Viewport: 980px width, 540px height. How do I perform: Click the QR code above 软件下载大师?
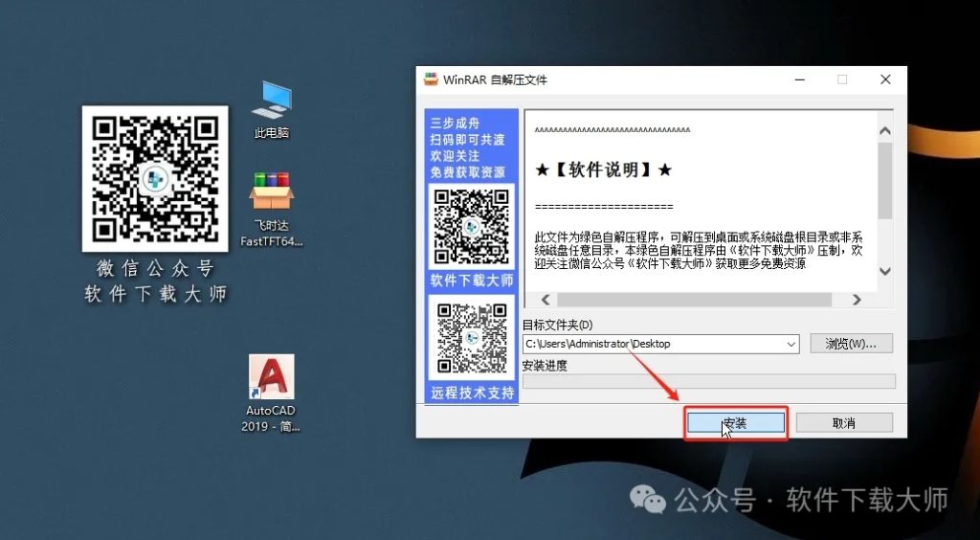click(471, 226)
